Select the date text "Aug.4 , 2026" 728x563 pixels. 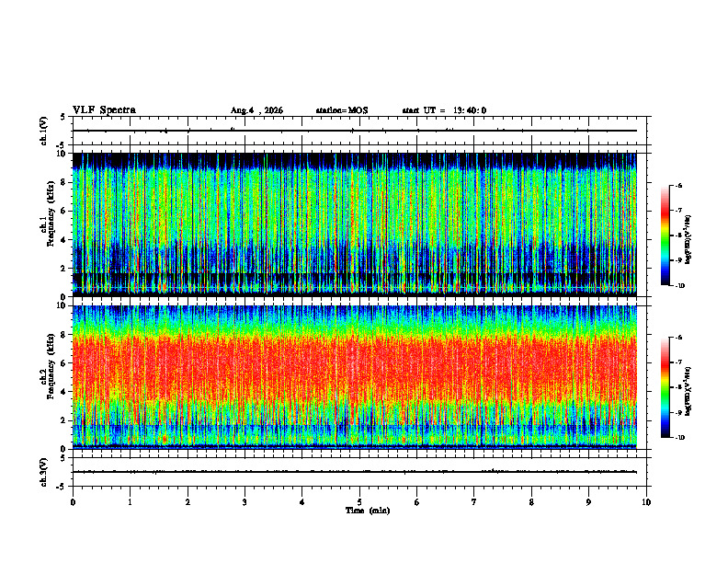tap(256, 110)
